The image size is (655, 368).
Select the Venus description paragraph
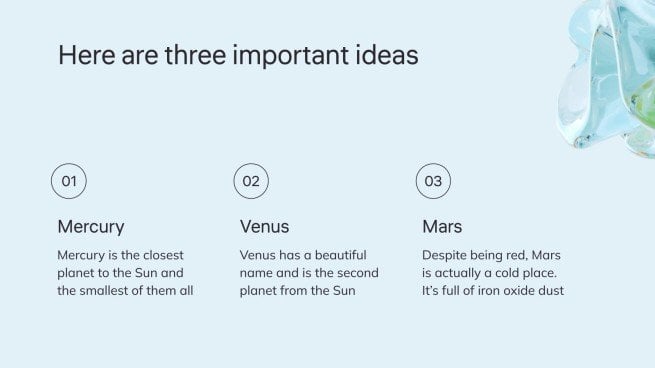coord(309,273)
